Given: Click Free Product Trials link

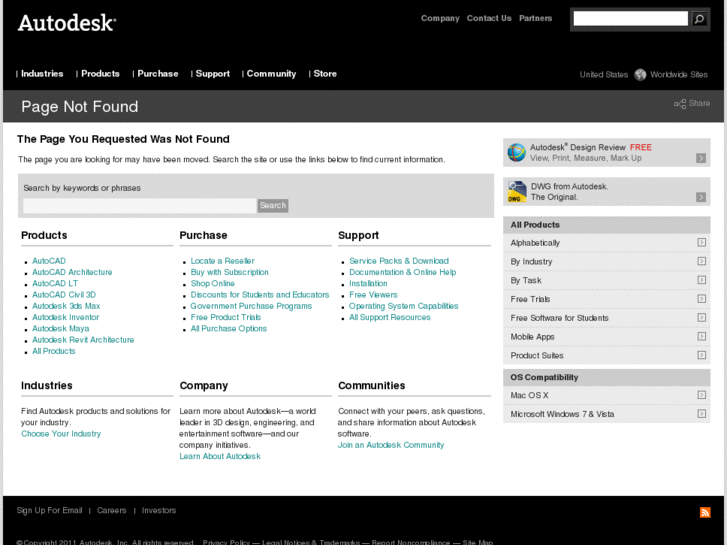Looking at the screenshot, I should click(226, 317).
